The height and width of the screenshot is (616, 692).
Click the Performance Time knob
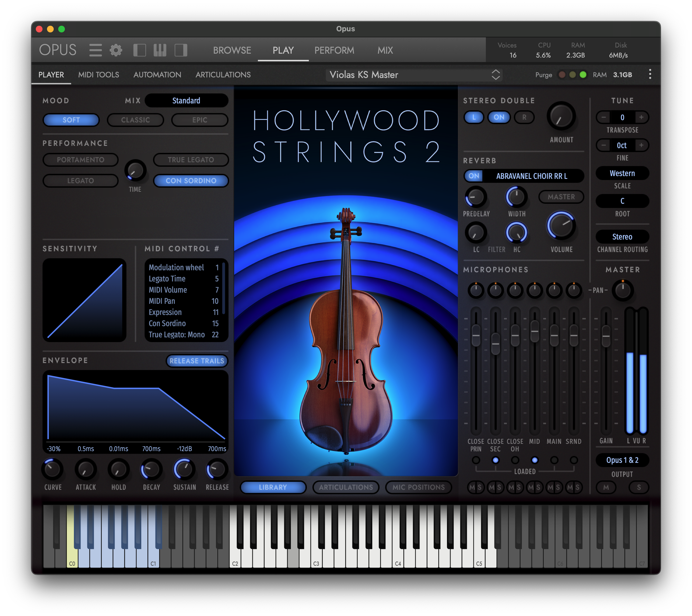(x=135, y=170)
